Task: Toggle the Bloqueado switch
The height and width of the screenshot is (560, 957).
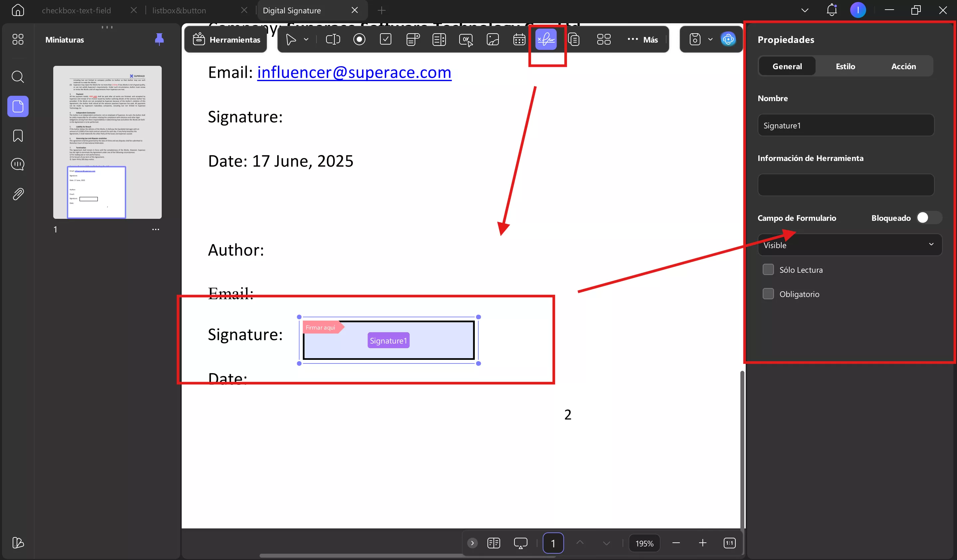Action: pos(929,218)
